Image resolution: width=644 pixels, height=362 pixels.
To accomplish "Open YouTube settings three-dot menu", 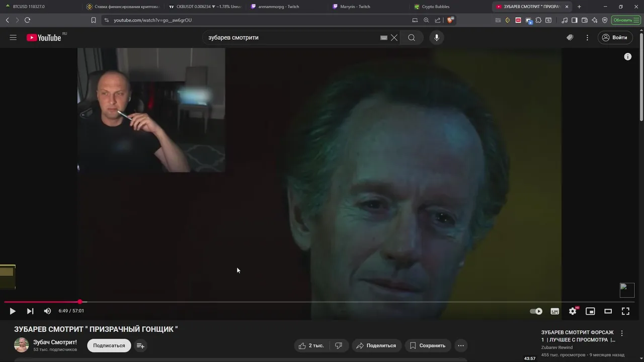I will tap(587, 38).
